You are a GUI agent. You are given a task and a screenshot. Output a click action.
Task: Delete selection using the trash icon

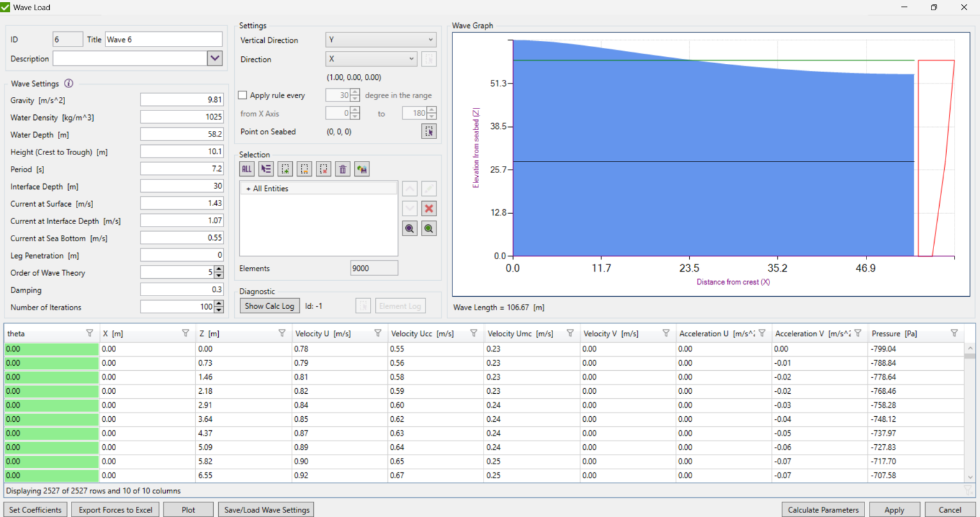[343, 169]
